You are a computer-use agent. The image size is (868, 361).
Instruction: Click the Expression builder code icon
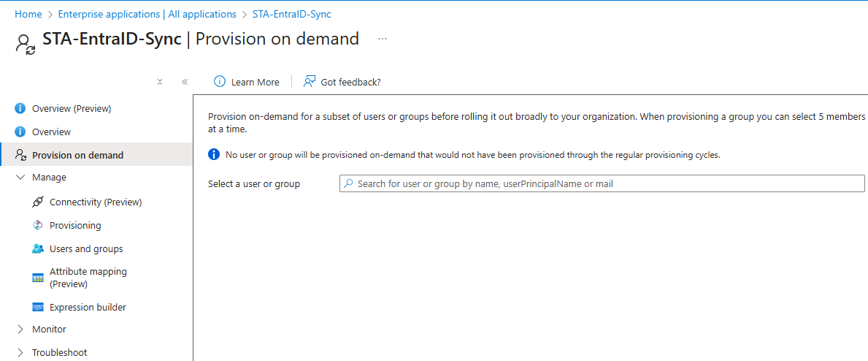coord(38,308)
